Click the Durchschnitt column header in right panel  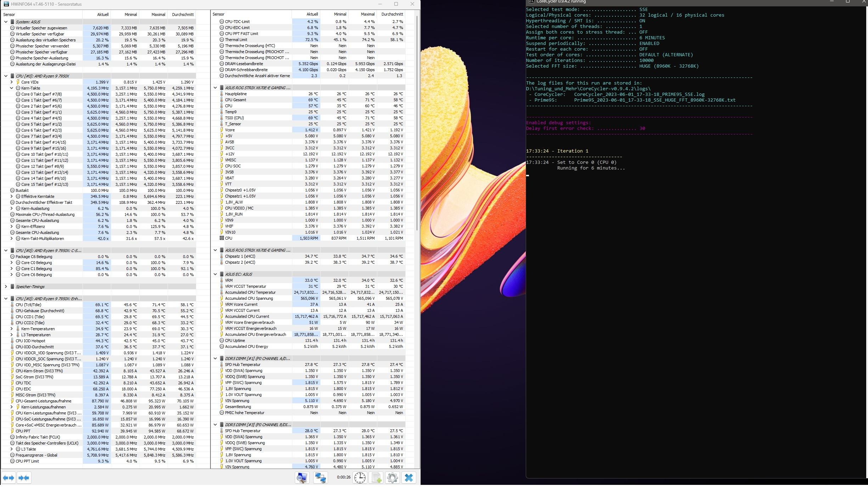(392, 14)
